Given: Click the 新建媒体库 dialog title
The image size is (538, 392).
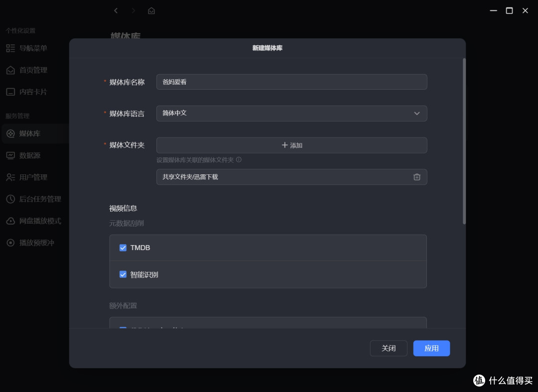Looking at the screenshot, I should 268,48.
